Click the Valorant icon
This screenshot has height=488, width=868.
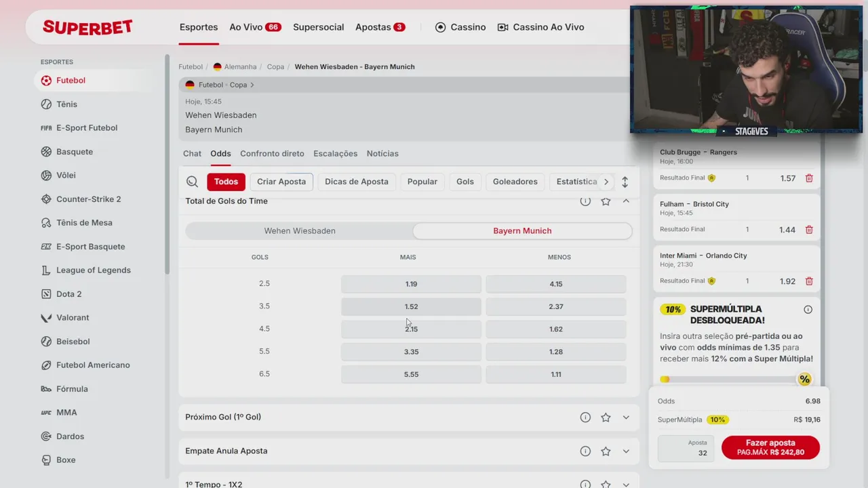[46, 318]
